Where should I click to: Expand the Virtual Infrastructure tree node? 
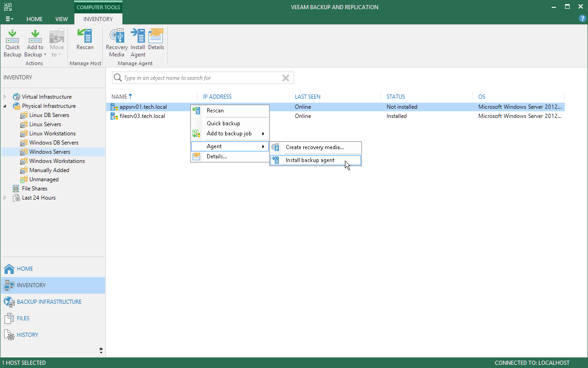click(x=5, y=97)
